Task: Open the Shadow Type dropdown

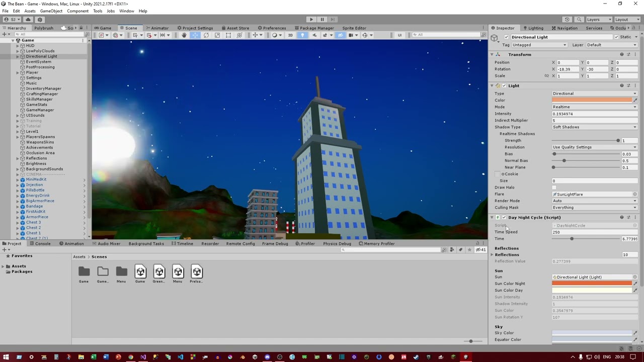Action: coord(594,127)
